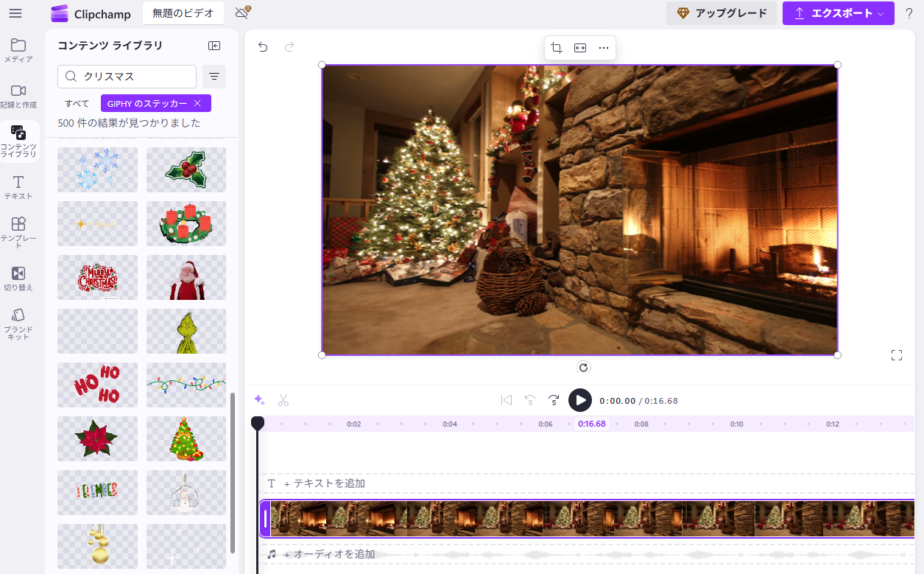Open the crop tool above the preview

coord(557,47)
